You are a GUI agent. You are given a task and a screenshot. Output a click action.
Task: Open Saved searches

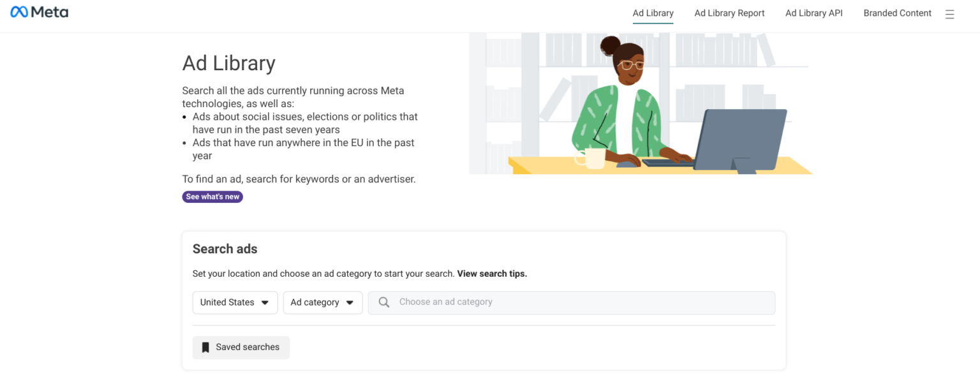click(x=241, y=347)
